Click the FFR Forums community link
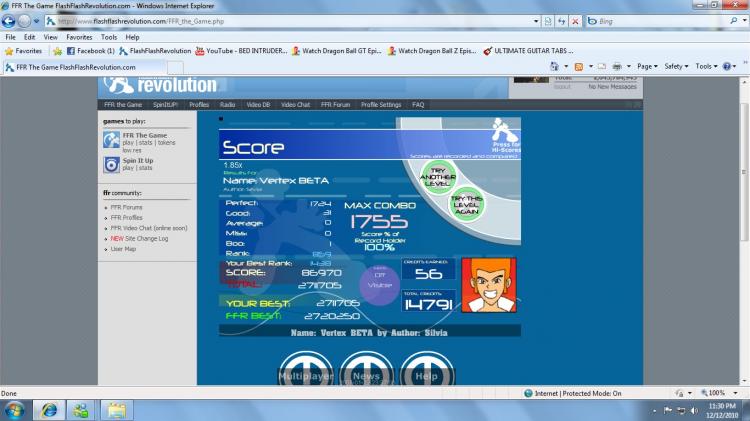Image resolution: width=750 pixels, height=421 pixels. point(126,208)
